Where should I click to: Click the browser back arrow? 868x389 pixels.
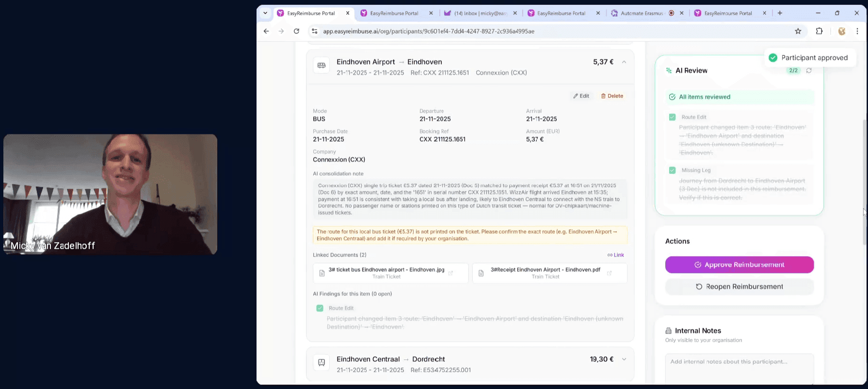click(266, 31)
